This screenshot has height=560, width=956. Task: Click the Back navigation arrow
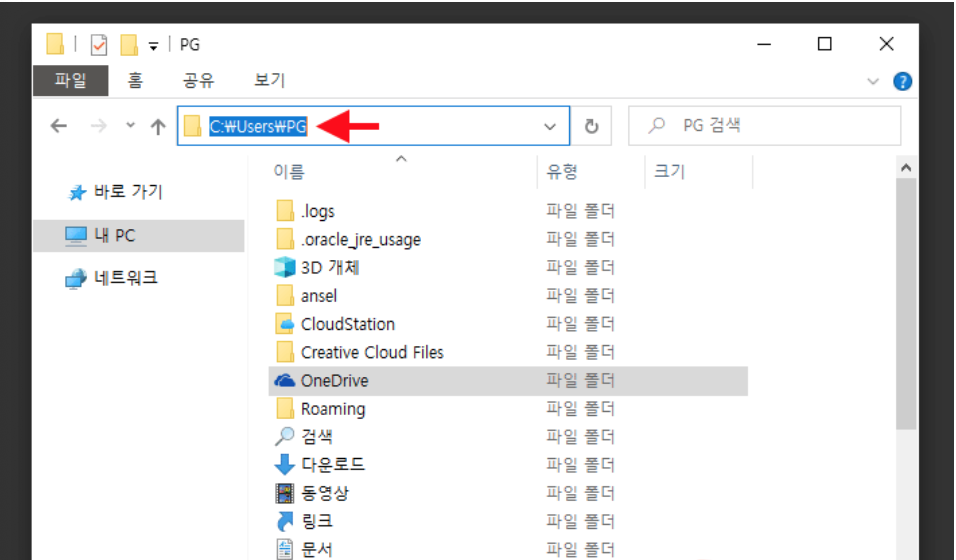point(59,126)
